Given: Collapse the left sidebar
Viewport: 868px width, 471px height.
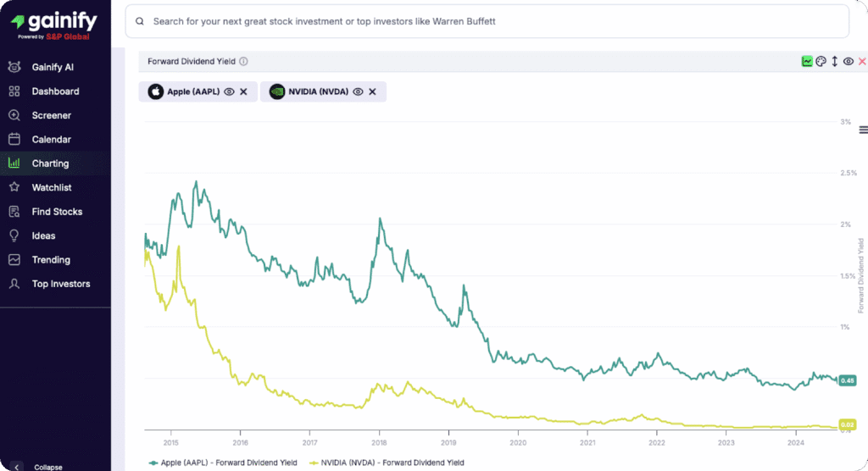Looking at the screenshot, I should point(17,466).
